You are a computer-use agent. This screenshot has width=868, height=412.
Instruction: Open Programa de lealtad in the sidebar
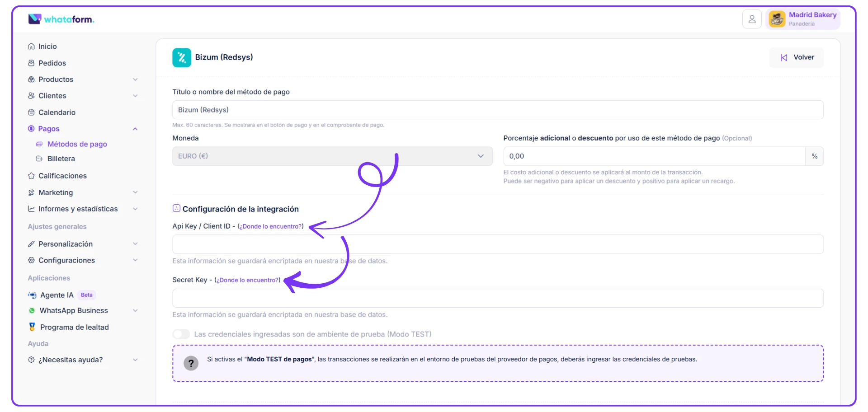[74, 327]
